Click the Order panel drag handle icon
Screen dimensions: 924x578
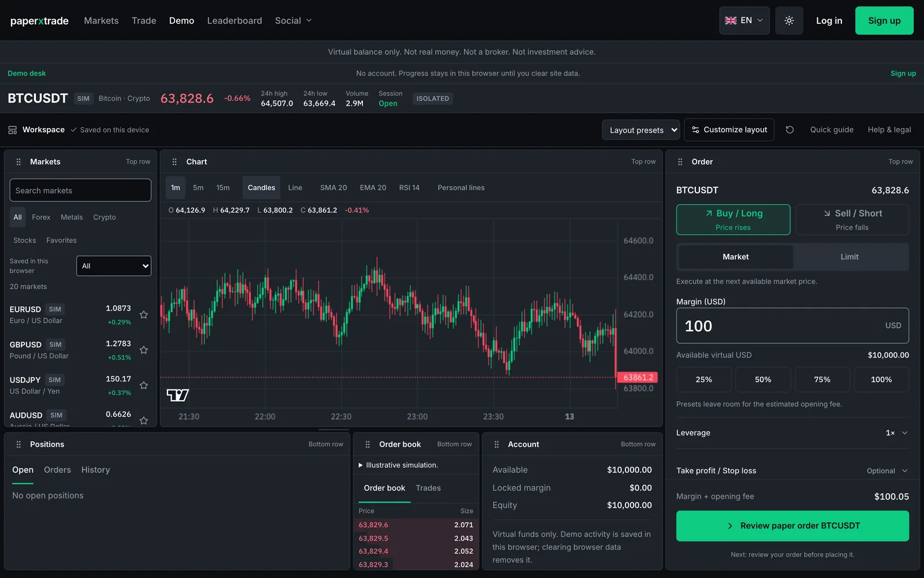pos(680,162)
